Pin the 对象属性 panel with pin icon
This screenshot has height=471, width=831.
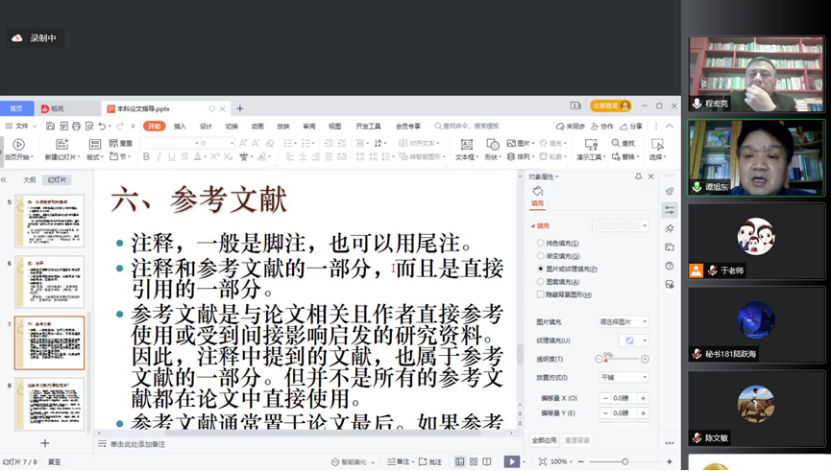[x=638, y=177]
